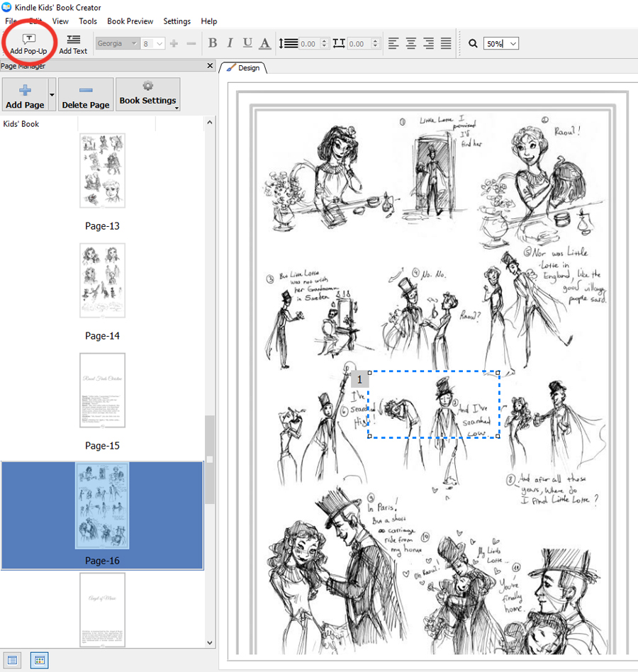Screen dimensions: 638x672
Task: Open the Tools menu
Action: tap(88, 21)
